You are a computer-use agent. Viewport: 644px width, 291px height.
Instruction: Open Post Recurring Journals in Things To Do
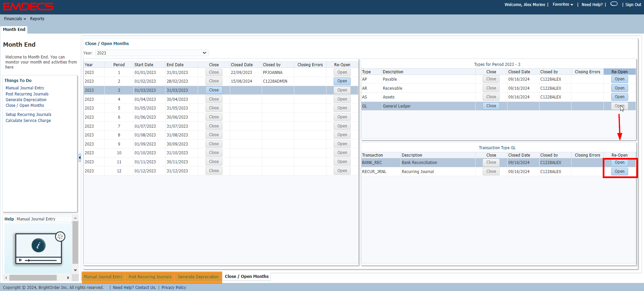click(x=27, y=94)
